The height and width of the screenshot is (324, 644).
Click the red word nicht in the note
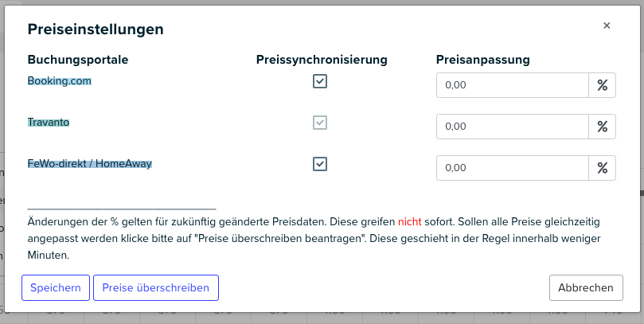pos(409,222)
